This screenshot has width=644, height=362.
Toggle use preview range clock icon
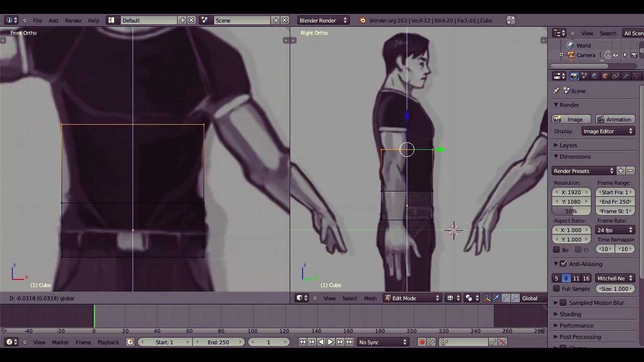point(130,342)
